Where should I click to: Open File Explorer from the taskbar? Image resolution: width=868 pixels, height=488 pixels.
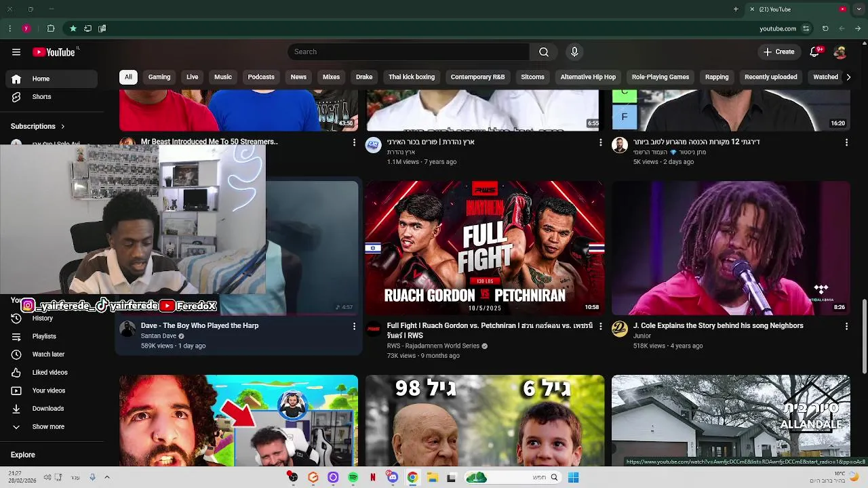point(432,477)
